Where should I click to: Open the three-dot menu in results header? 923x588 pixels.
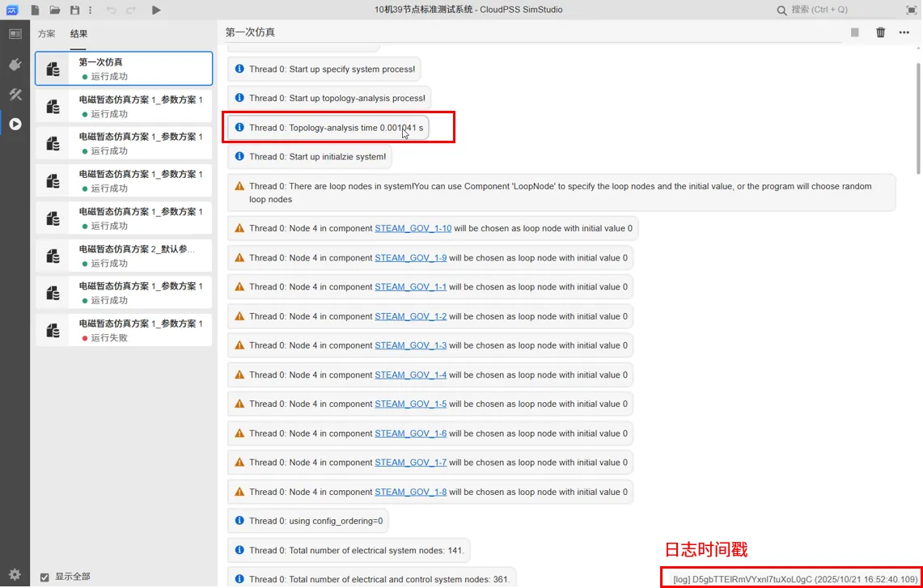click(x=904, y=32)
